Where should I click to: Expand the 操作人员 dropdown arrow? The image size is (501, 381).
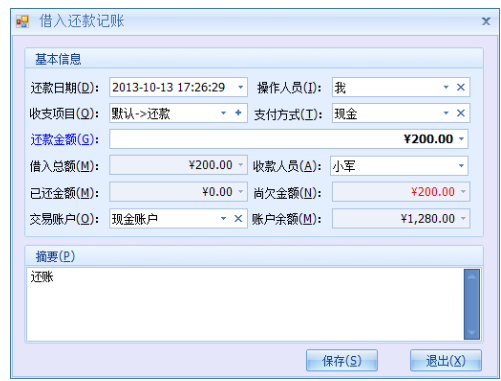[446, 87]
